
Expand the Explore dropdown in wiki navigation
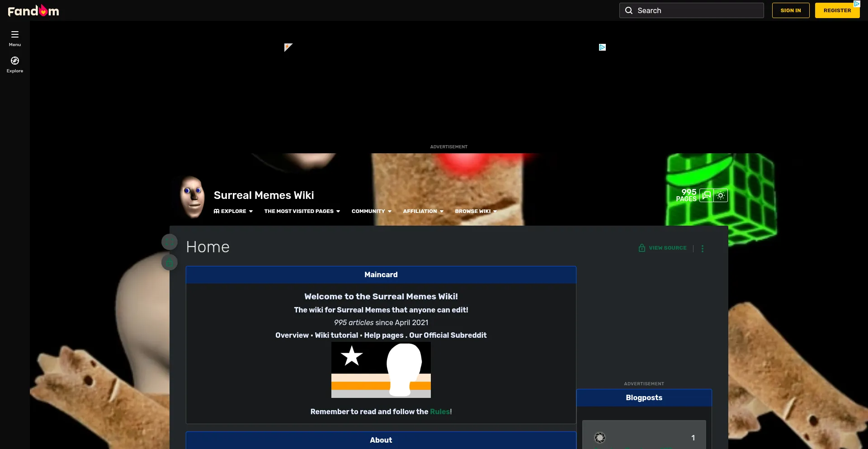click(x=233, y=211)
